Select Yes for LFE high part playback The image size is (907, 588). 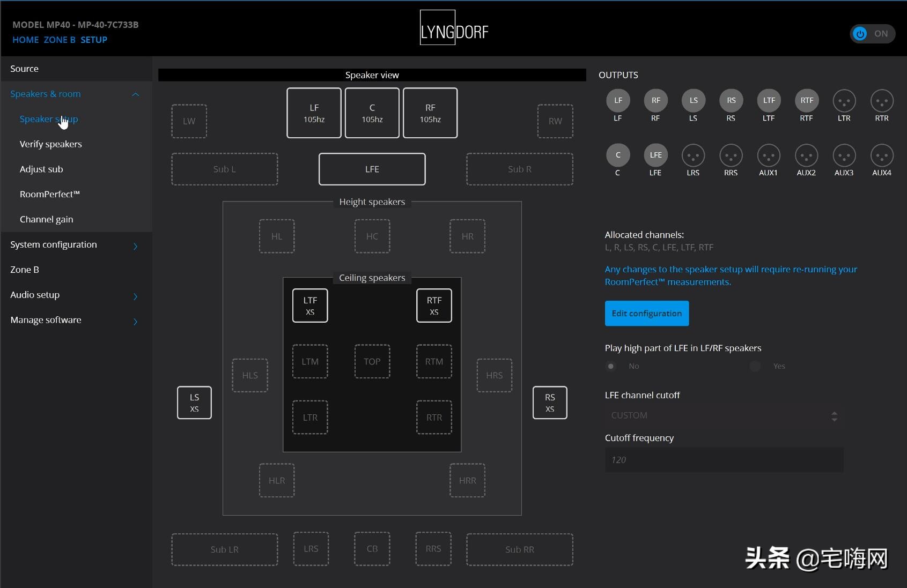pyautogui.click(x=755, y=366)
